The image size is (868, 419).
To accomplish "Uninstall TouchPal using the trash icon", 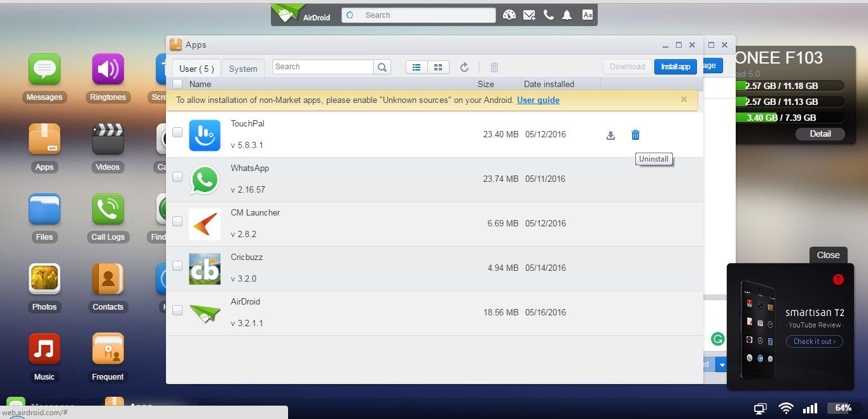I will [x=635, y=135].
